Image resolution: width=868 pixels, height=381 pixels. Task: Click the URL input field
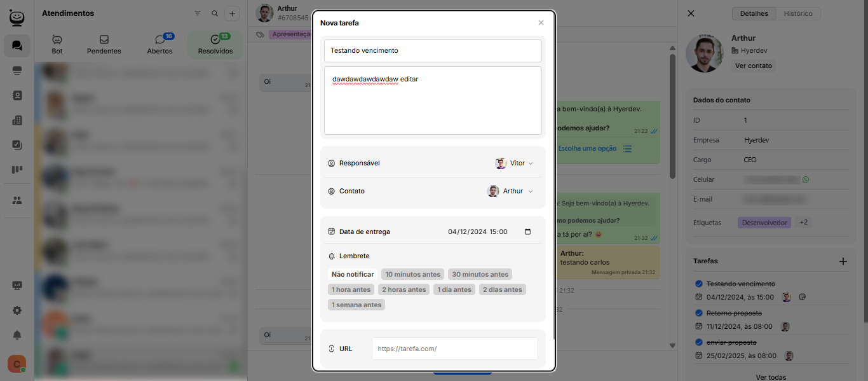pos(454,349)
